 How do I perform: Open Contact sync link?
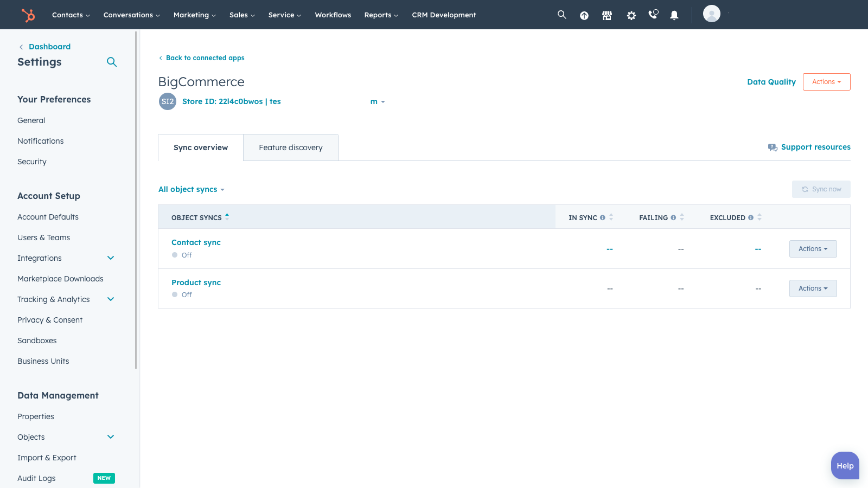tap(196, 242)
